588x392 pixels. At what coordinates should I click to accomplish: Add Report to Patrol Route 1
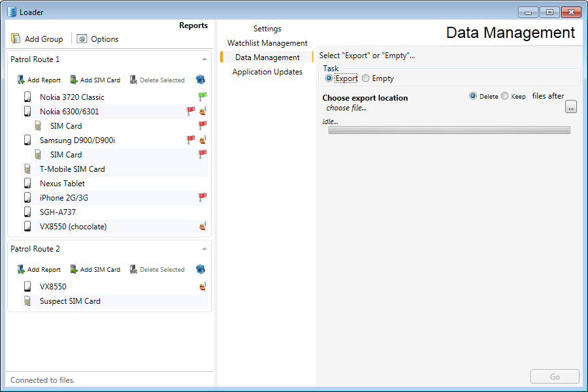pos(39,80)
